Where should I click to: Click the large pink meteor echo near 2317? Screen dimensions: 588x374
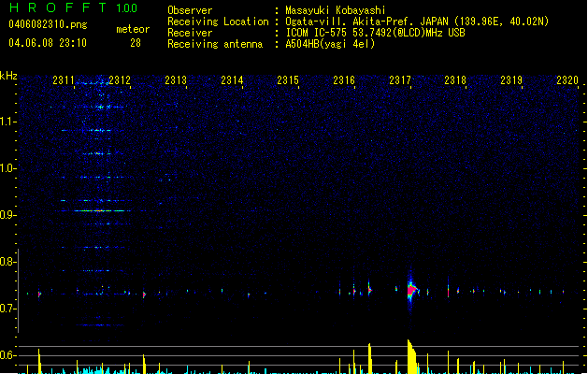point(411,290)
